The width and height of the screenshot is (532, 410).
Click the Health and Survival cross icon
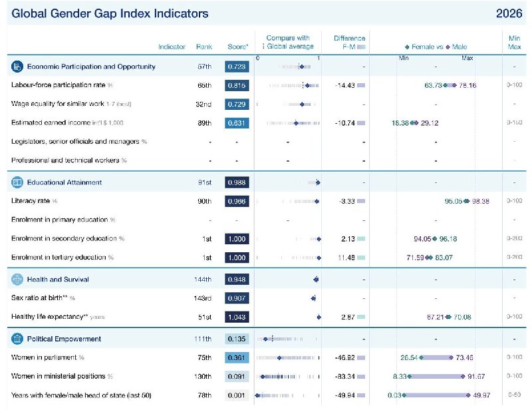click(17, 280)
